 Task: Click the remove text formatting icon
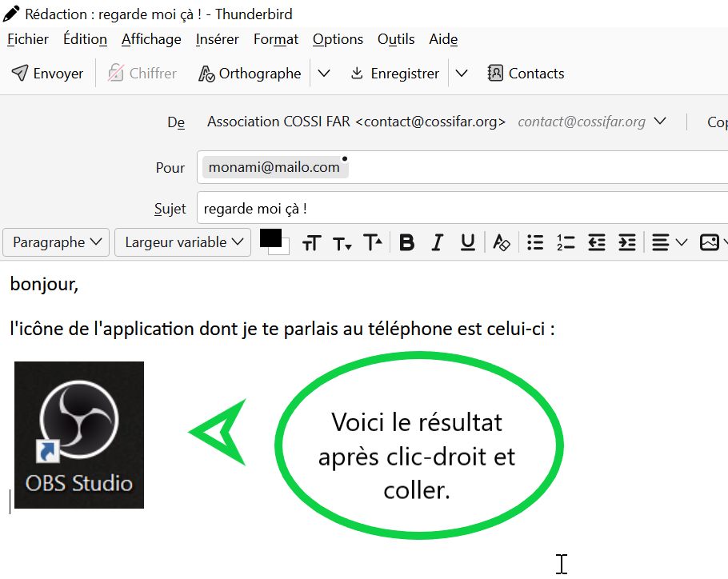[502, 243]
